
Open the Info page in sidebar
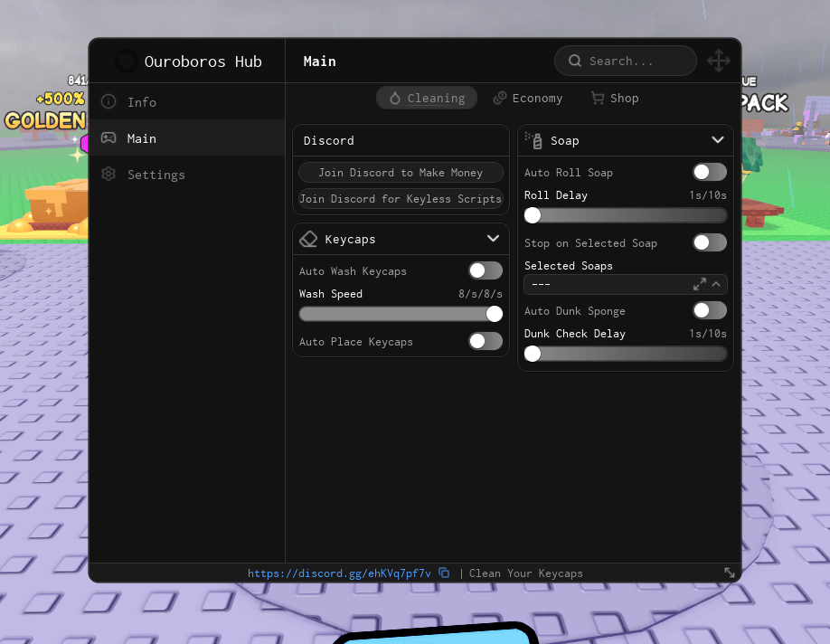[187, 101]
